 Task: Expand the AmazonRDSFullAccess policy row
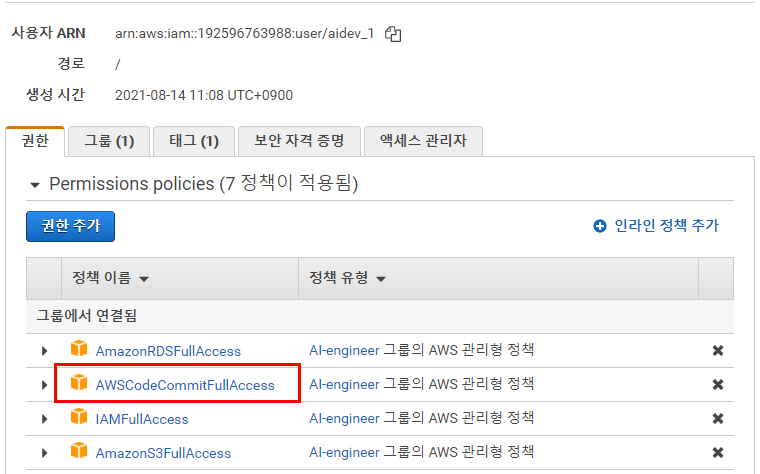(x=45, y=350)
